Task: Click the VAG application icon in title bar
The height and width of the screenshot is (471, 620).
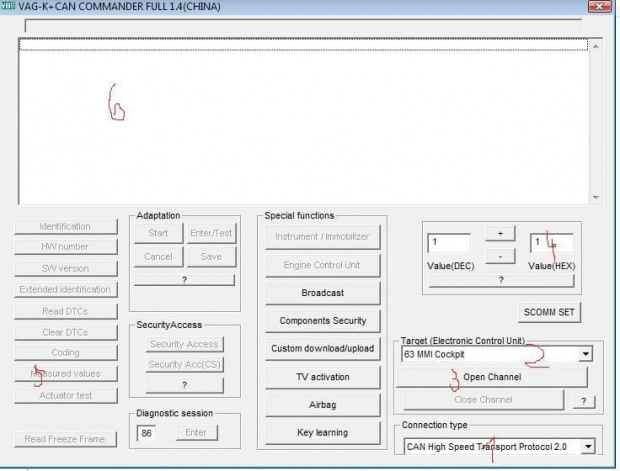Action: 8,7
